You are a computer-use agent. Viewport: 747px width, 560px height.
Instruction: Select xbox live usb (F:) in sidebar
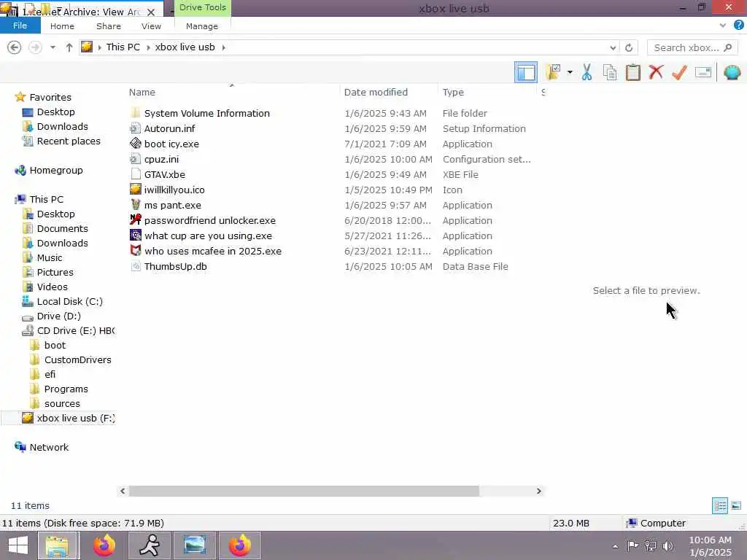click(x=75, y=418)
